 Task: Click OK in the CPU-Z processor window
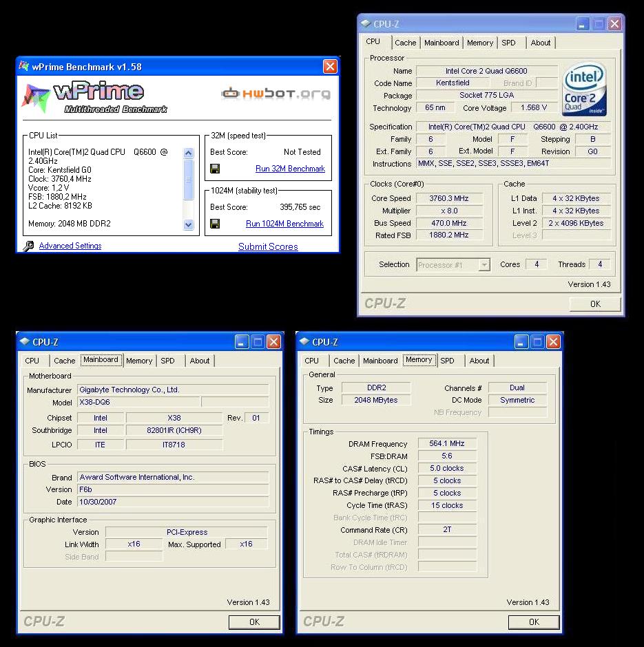click(x=595, y=304)
